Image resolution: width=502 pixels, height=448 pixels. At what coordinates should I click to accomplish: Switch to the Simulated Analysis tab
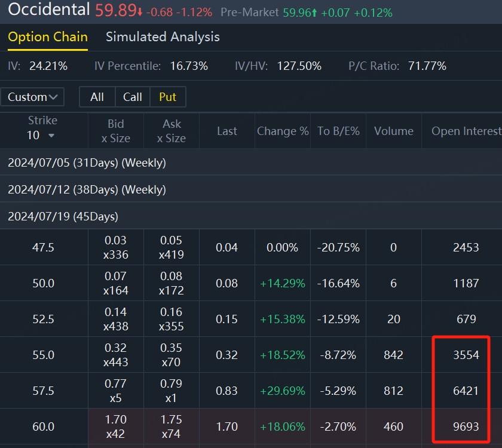[163, 37]
